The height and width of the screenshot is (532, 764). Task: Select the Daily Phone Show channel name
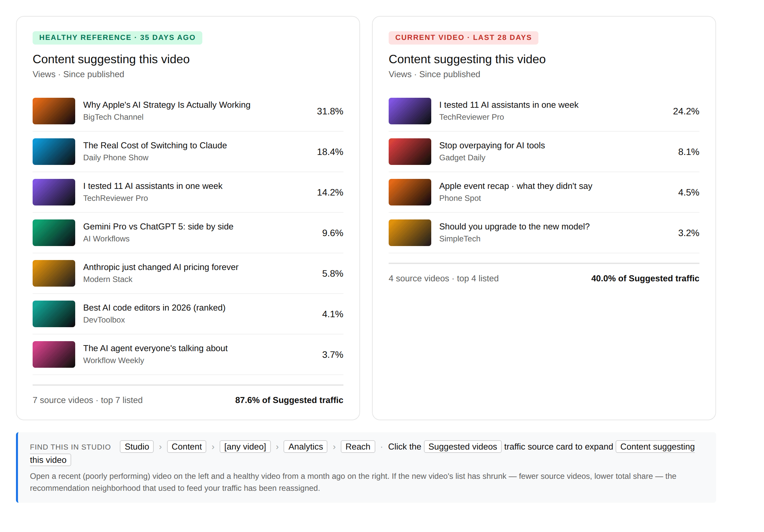116,158
